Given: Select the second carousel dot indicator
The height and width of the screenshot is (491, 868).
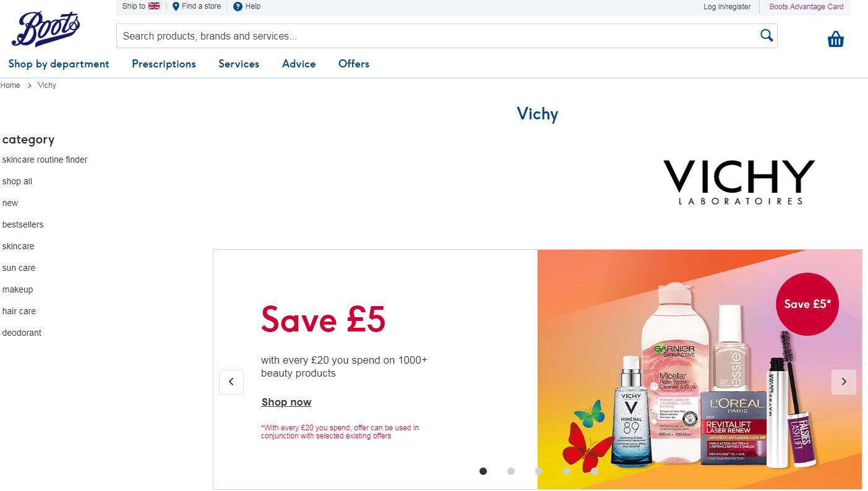Looking at the screenshot, I should pyautogui.click(x=511, y=471).
